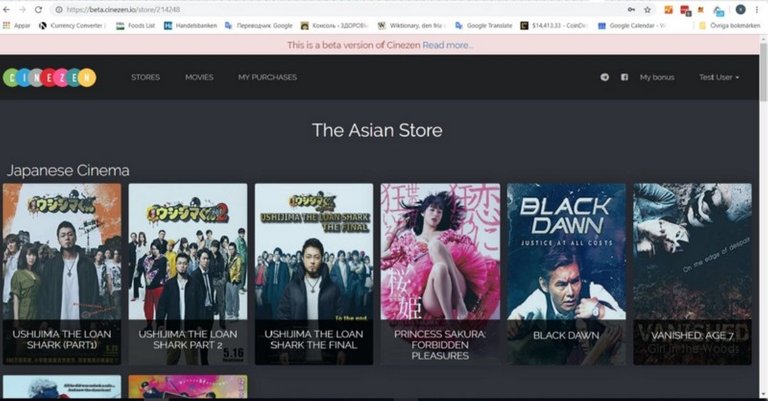Image resolution: width=768 pixels, height=401 pixels.
Task: Open the Currency Converter bookmark
Action: [x=72, y=25]
